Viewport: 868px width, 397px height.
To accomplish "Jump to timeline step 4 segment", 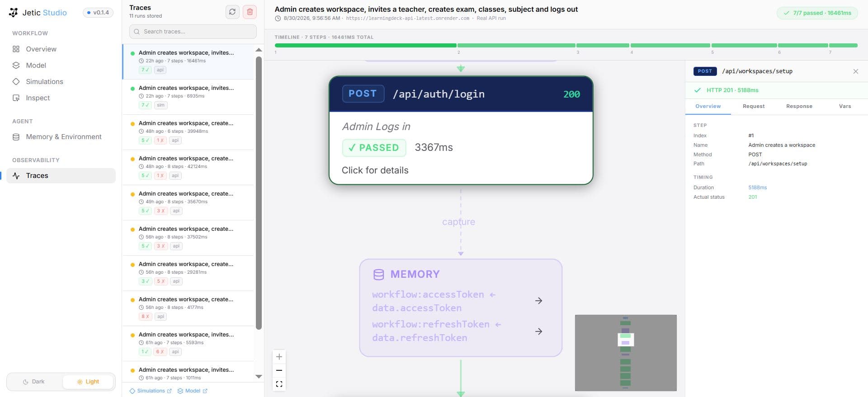I will tap(670, 45).
